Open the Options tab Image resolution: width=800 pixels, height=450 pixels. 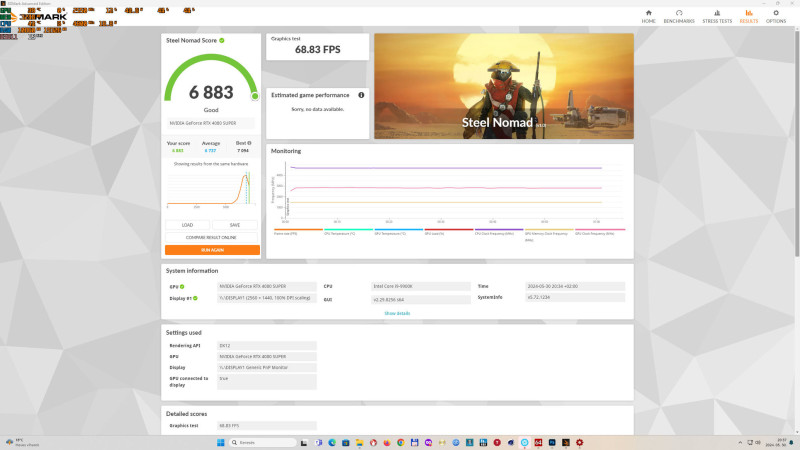[776, 16]
